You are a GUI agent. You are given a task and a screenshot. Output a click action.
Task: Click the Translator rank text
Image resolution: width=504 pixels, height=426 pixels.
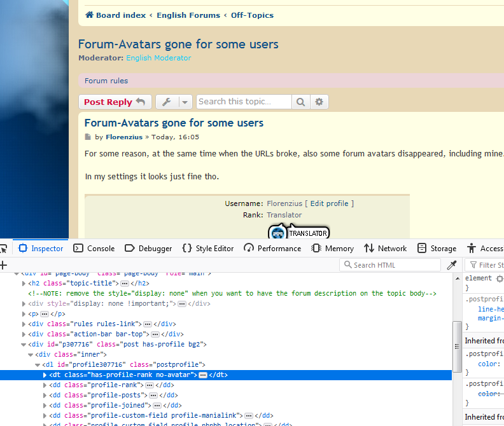(x=284, y=215)
